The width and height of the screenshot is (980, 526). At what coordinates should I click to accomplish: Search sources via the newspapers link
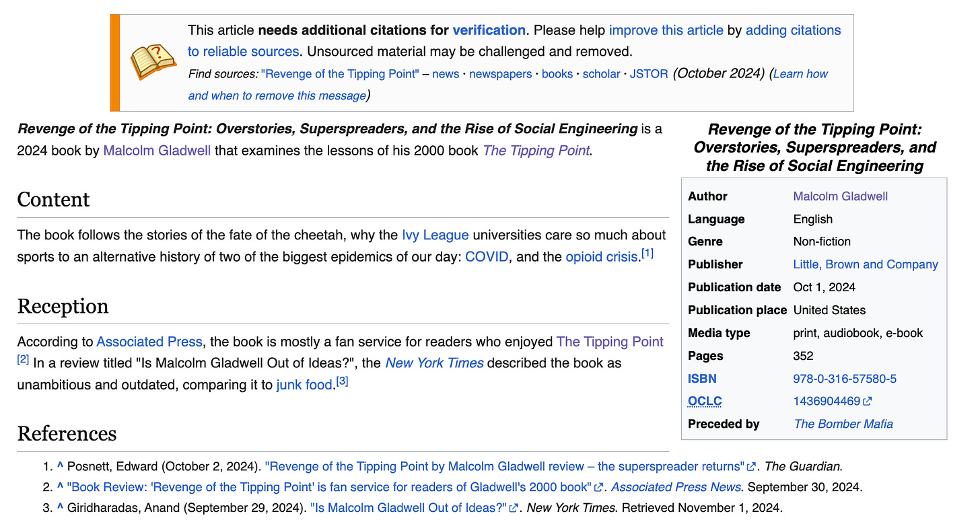point(500,74)
